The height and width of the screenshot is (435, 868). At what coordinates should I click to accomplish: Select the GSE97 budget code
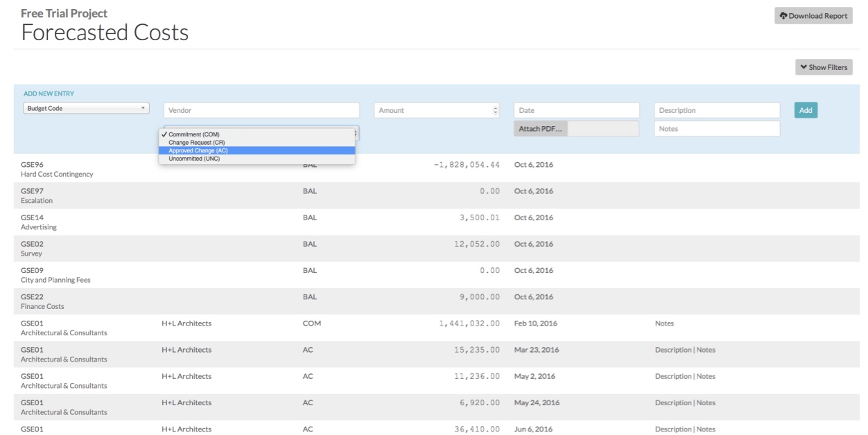32,191
